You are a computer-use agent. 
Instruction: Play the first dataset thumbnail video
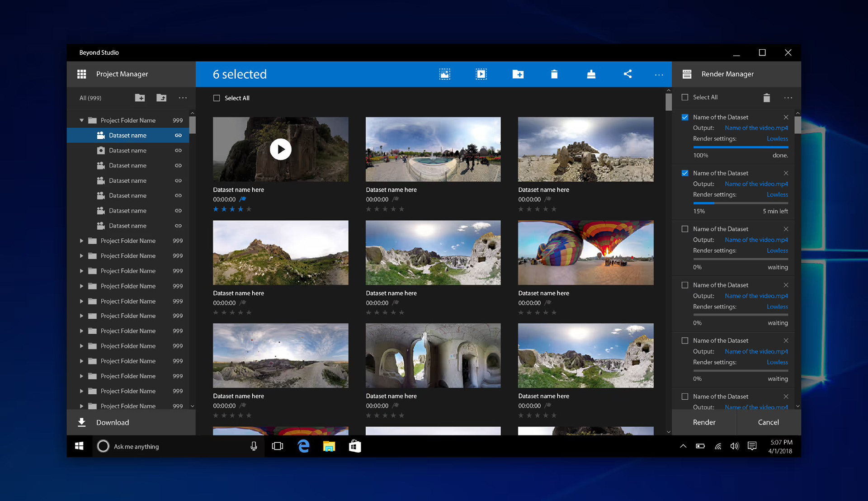pos(280,149)
